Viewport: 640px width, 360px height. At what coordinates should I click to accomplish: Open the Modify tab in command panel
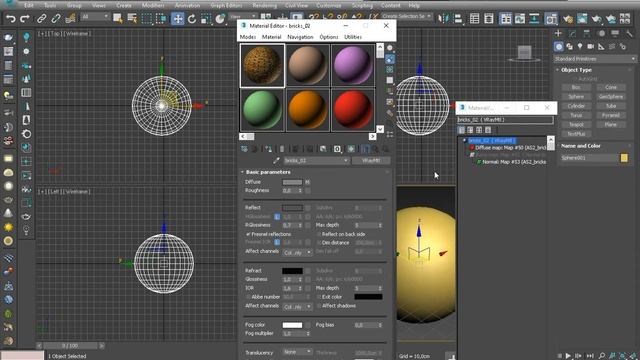point(572,33)
